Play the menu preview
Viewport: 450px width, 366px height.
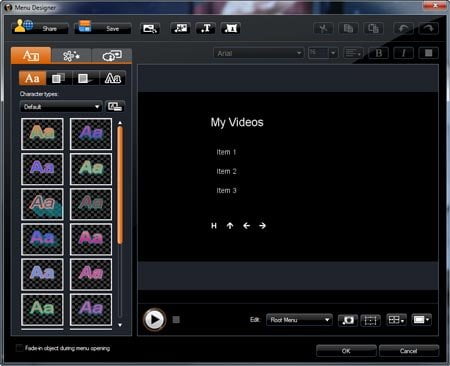point(154,320)
